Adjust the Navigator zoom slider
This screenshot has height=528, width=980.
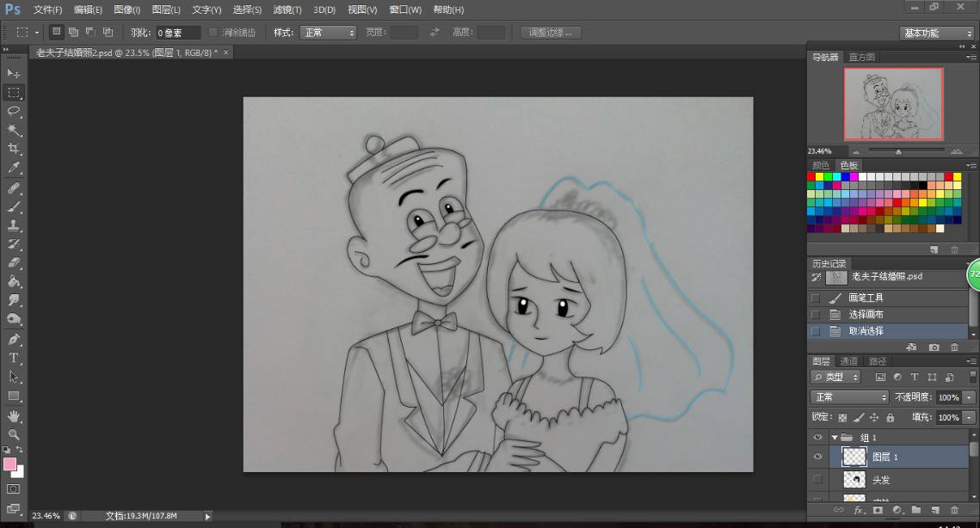898,152
